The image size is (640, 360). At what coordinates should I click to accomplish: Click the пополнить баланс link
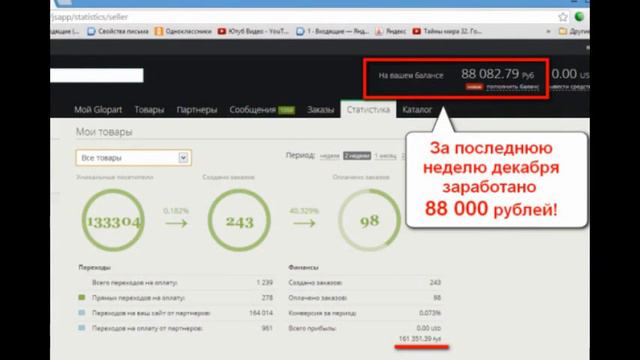pos(513,87)
